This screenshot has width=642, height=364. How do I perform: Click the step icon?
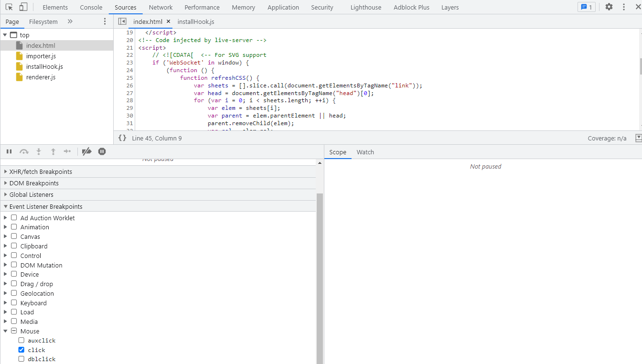click(67, 151)
